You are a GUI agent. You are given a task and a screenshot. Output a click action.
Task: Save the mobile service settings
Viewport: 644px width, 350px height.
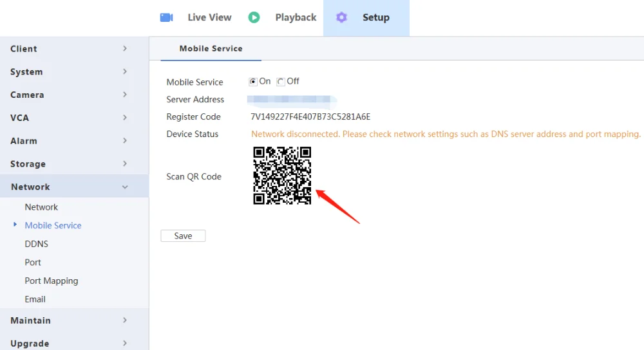click(183, 236)
